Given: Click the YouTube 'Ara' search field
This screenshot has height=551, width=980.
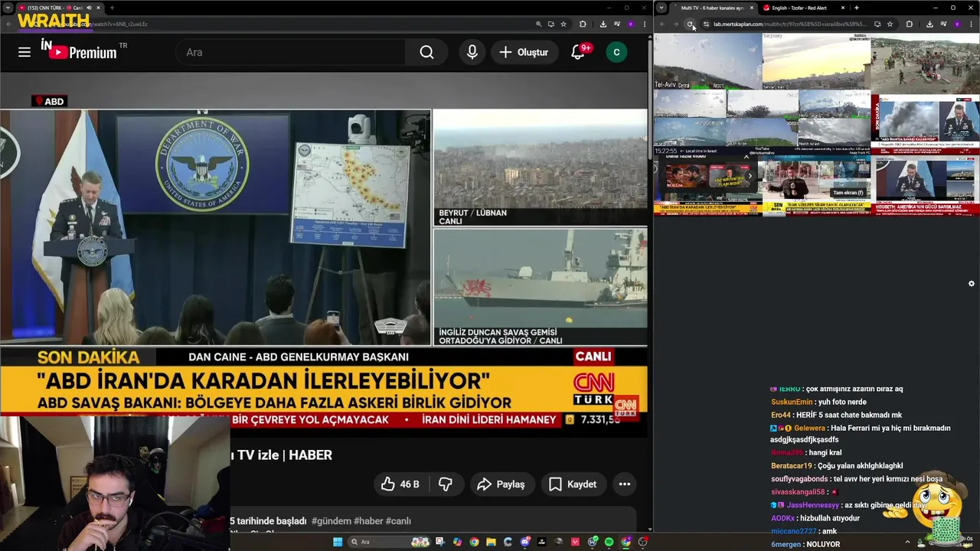Looking at the screenshot, I should tap(291, 52).
